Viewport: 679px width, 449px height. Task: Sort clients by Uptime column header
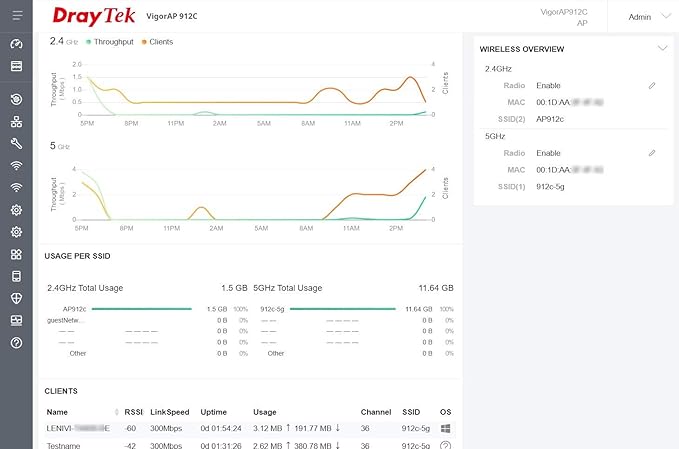click(x=213, y=411)
